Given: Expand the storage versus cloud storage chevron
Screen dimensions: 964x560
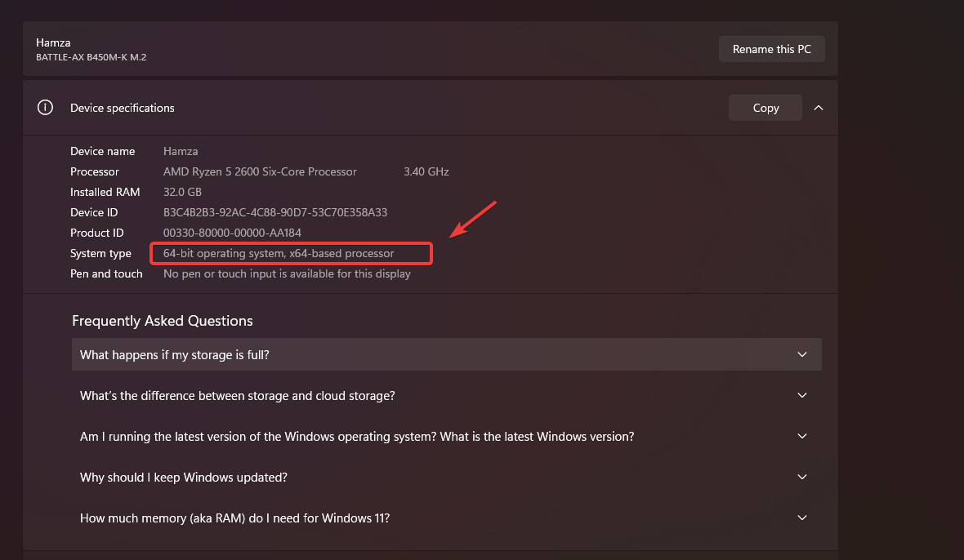Looking at the screenshot, I should click(801, 395).
